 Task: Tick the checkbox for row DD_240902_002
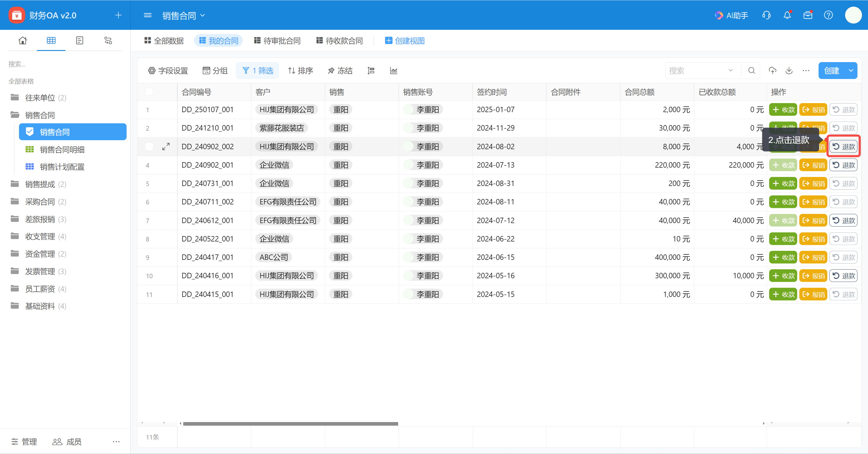pyautogui.click(x=149, y=147)
